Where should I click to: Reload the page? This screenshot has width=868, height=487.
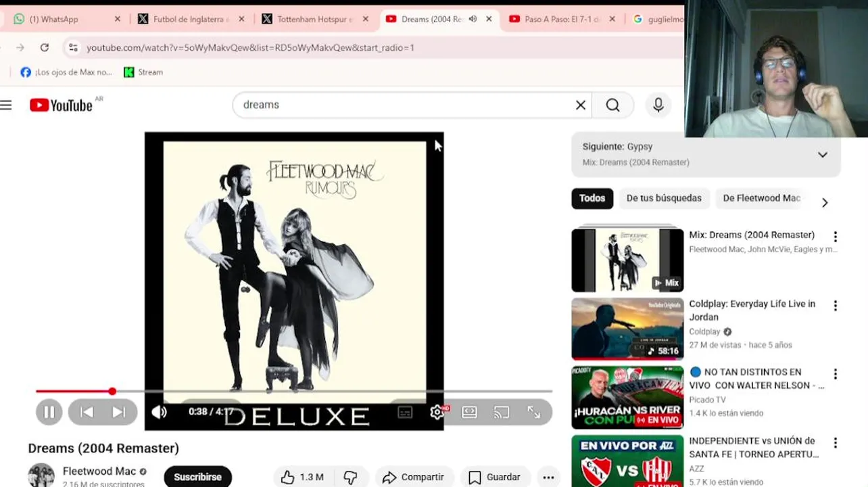45,47
